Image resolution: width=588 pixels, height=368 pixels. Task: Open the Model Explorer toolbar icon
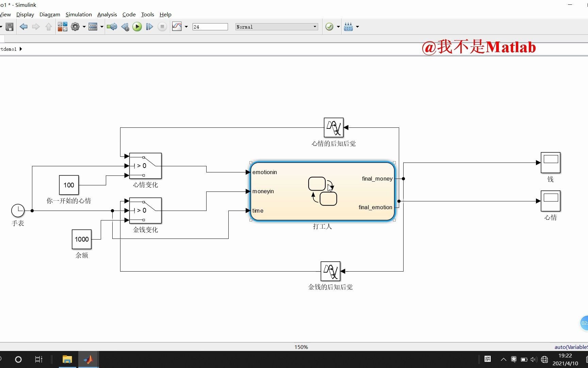pyautogui.click(x=94, y=27)
